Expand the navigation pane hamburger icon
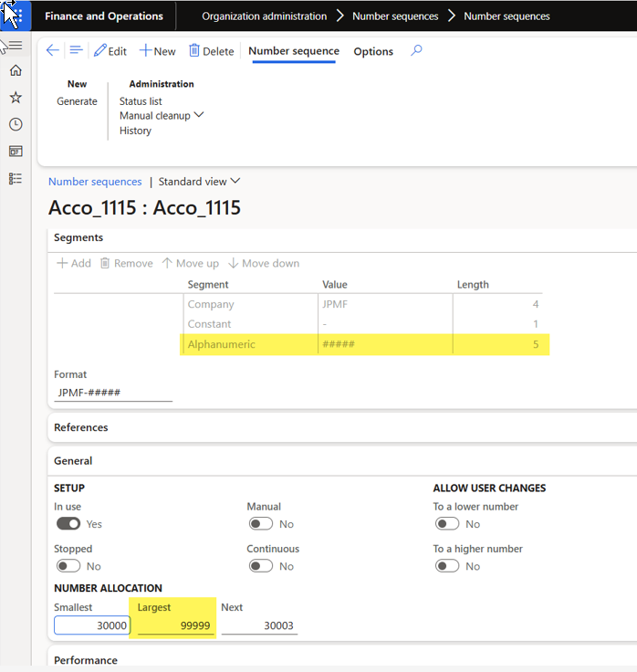637x672 pixels. tap(16, 45)
